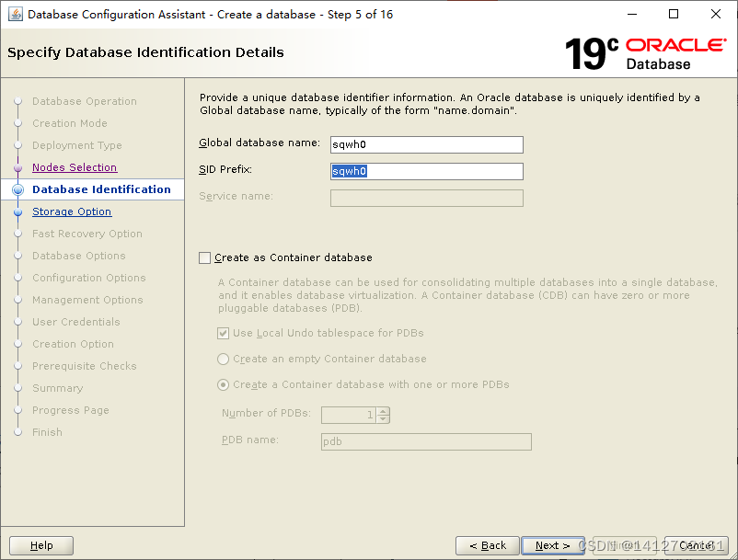The height and width of the screenshot is (560, 738).
Task: Decrease the Number of PDBs value
Action: (383, 418)
